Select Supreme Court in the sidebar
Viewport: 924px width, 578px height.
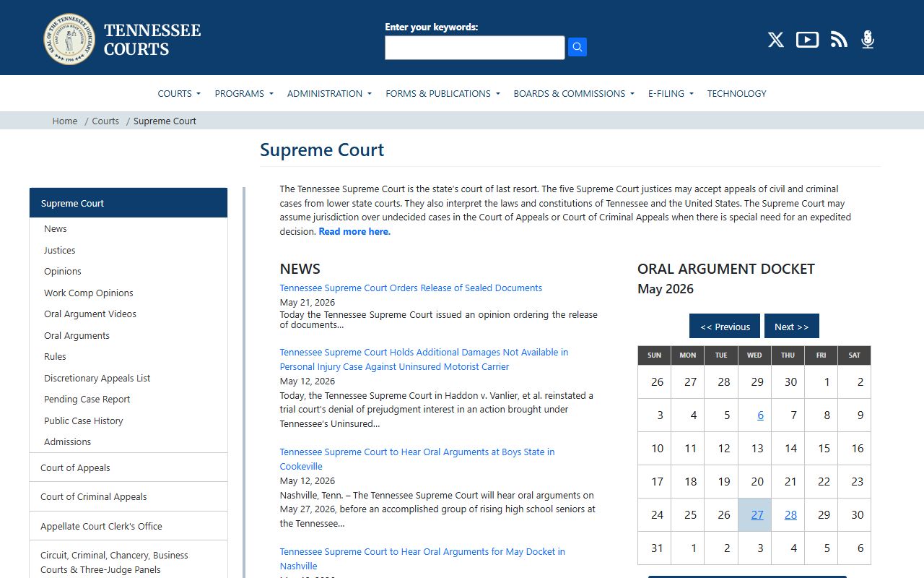click(128, 203)
